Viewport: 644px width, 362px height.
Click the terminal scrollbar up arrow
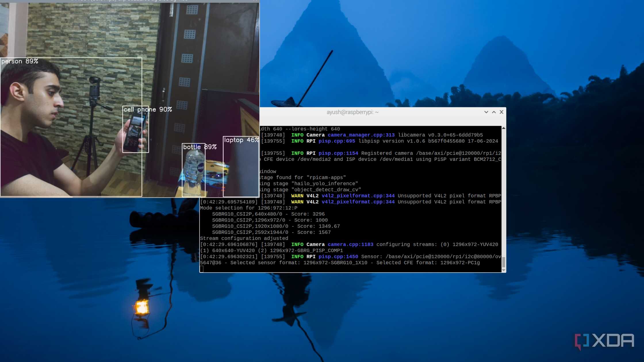tap(504, 128)
